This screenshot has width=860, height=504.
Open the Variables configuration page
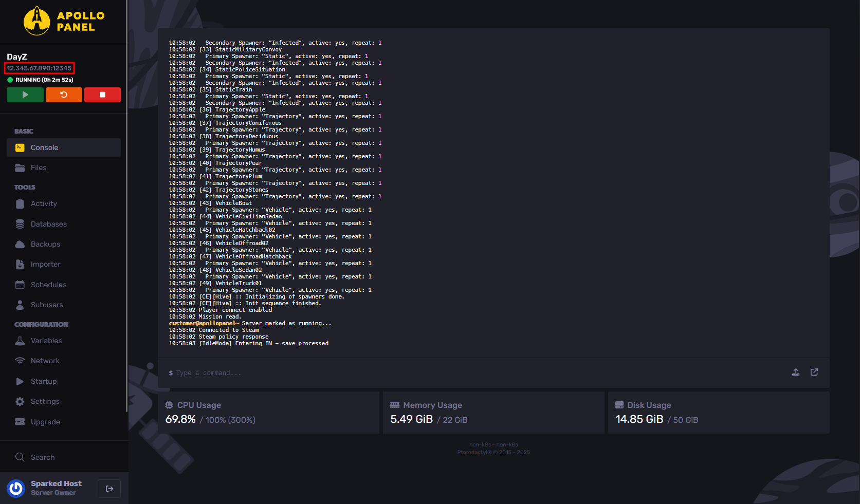click(64, 341)
